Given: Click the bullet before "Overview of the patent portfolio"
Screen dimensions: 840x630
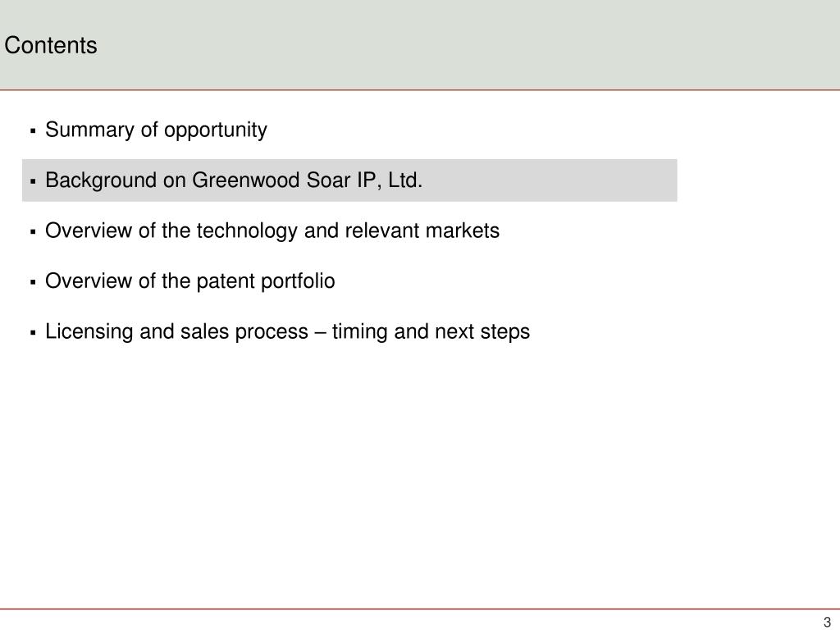Looking at the screenshot, I should (33, 282).
